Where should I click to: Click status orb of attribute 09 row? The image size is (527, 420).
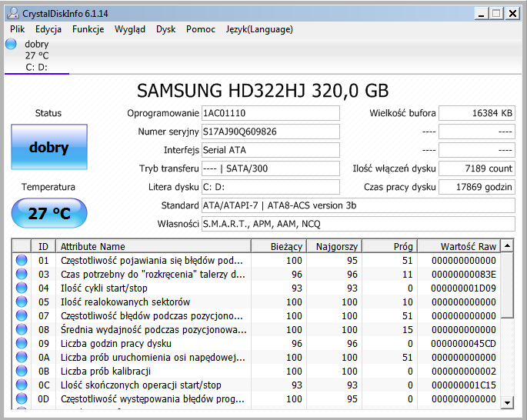pyautogui.click(x=22, y=343)
